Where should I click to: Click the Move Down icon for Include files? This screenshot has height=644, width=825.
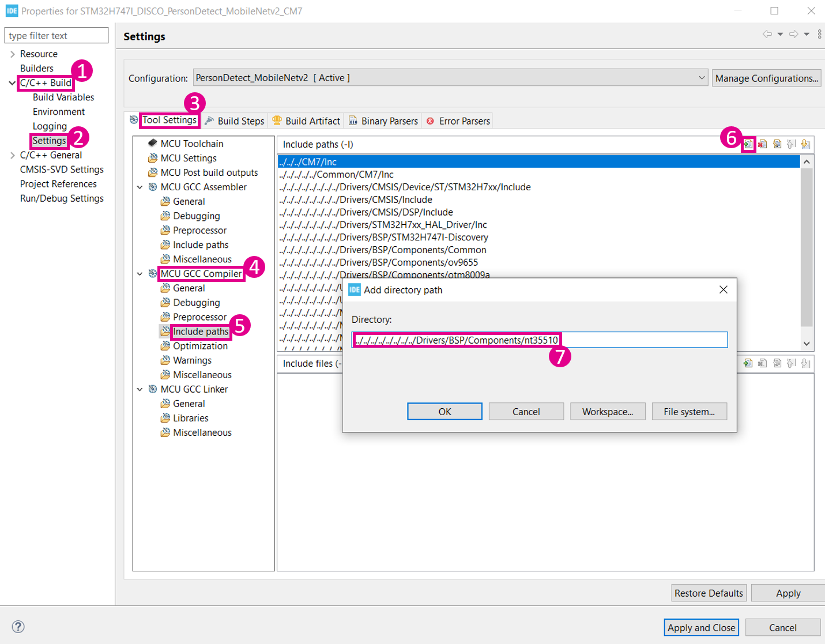click(x=806, y=363)
